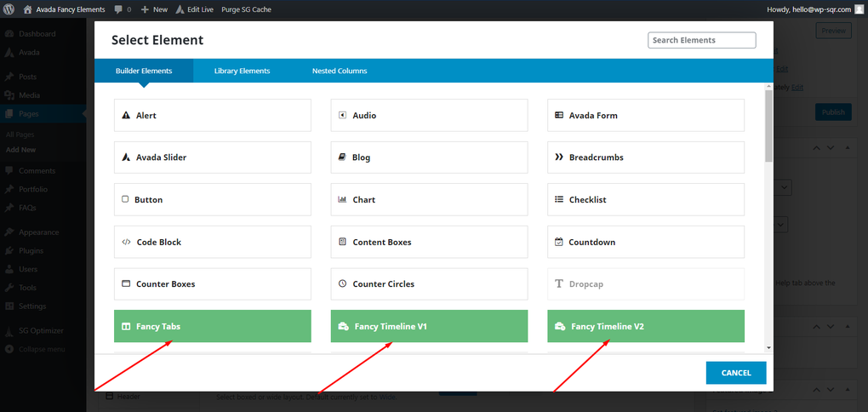
Task: Add the Breadcrumbs element via its icon
Action: (559, 157)
